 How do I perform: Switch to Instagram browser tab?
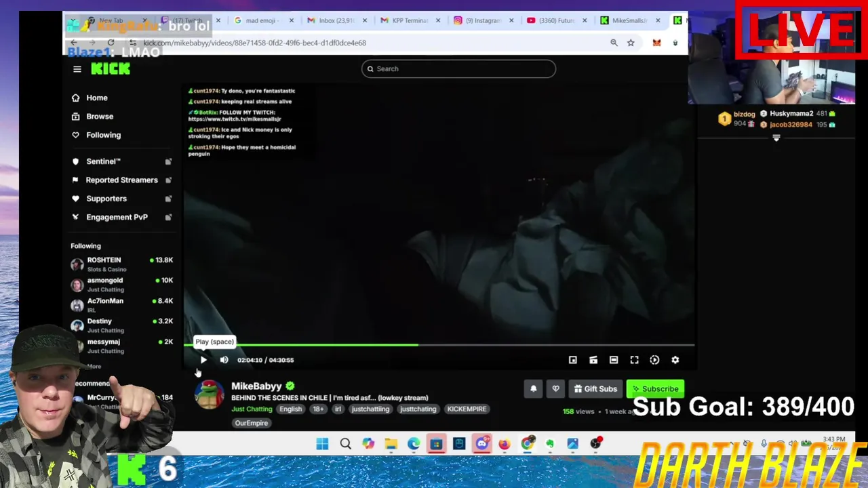483,20
